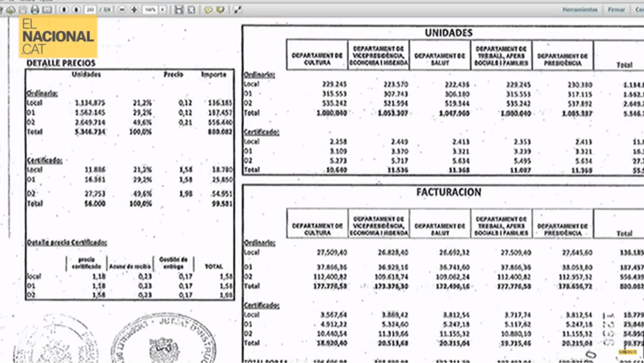Select the value 223.570 in the UNIDADES table
This screenshot has height=363, width=644.
tap(396, 85)
